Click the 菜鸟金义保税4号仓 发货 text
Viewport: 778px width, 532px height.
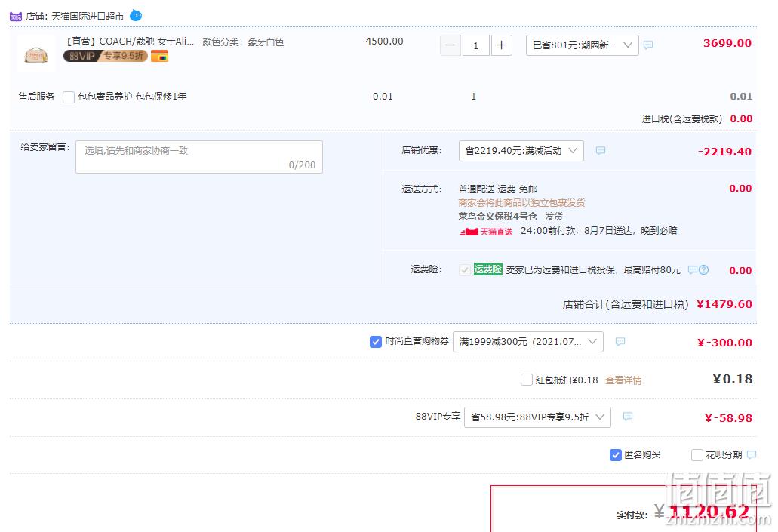(x=511, y=217)
